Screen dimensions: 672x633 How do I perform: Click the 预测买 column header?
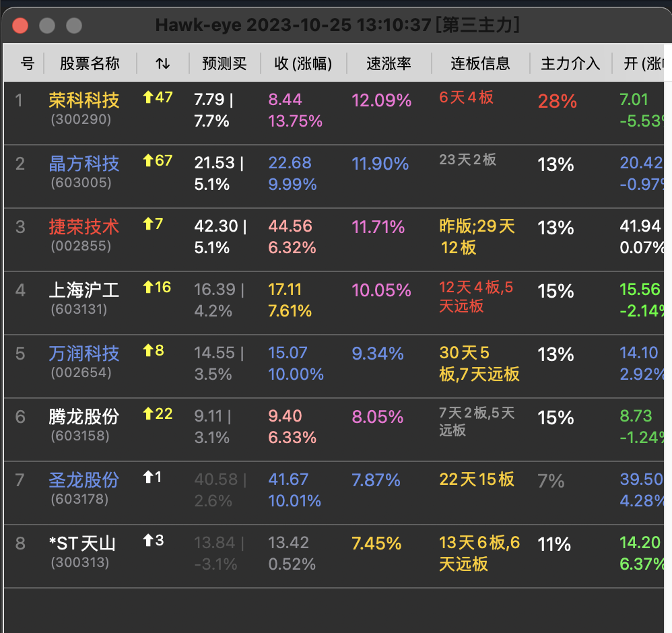point(224,64)
